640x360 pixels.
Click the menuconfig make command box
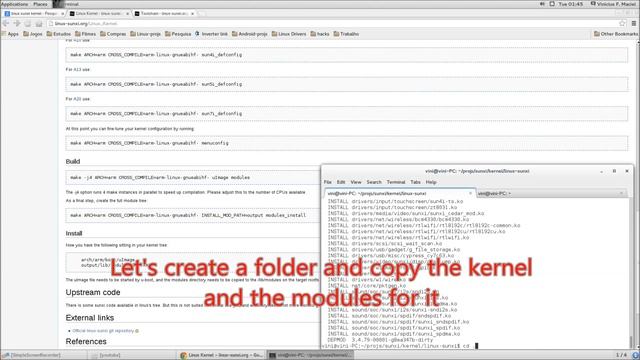coord(347,143)
